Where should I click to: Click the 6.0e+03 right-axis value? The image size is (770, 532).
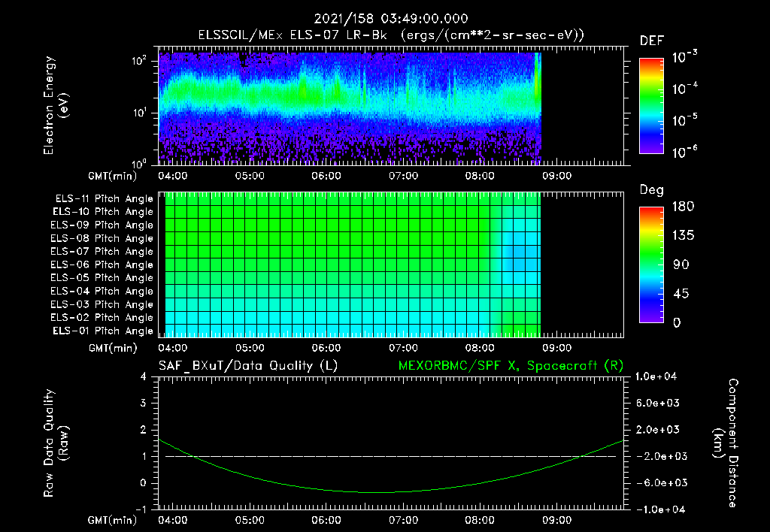(x=658, y=403)
